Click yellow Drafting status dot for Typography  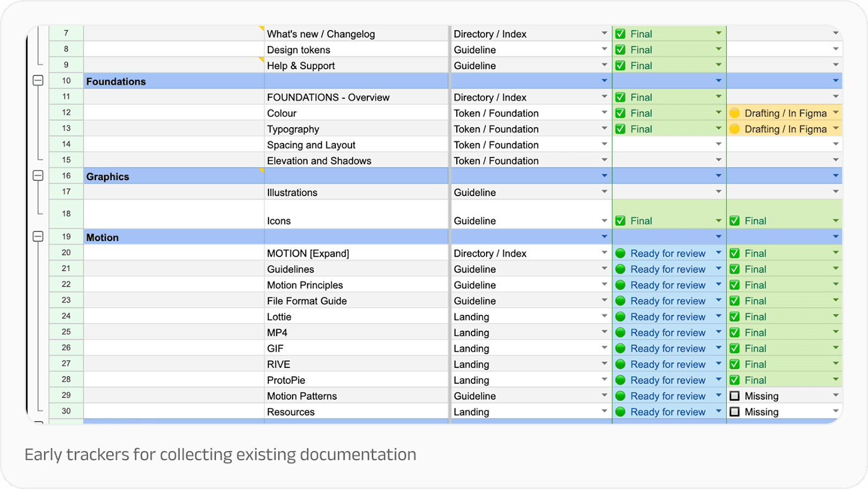pos(735,129)
